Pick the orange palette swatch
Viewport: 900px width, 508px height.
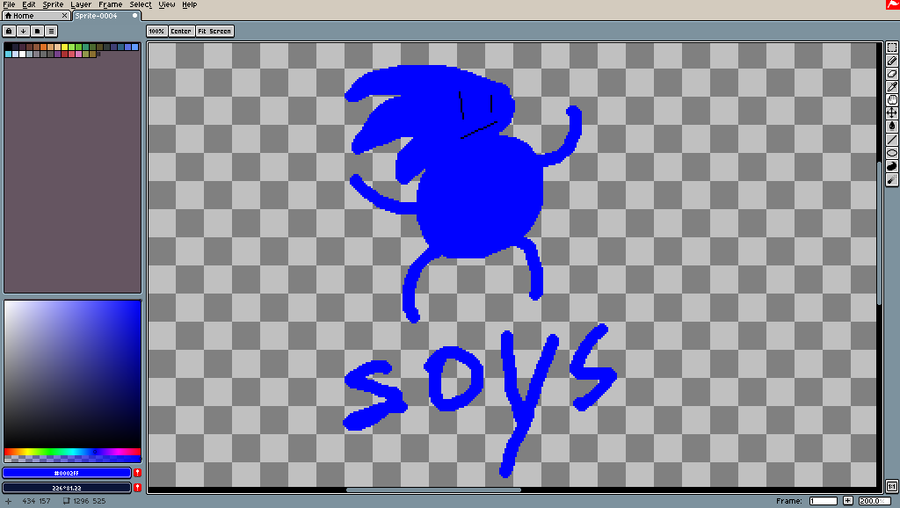44,47
